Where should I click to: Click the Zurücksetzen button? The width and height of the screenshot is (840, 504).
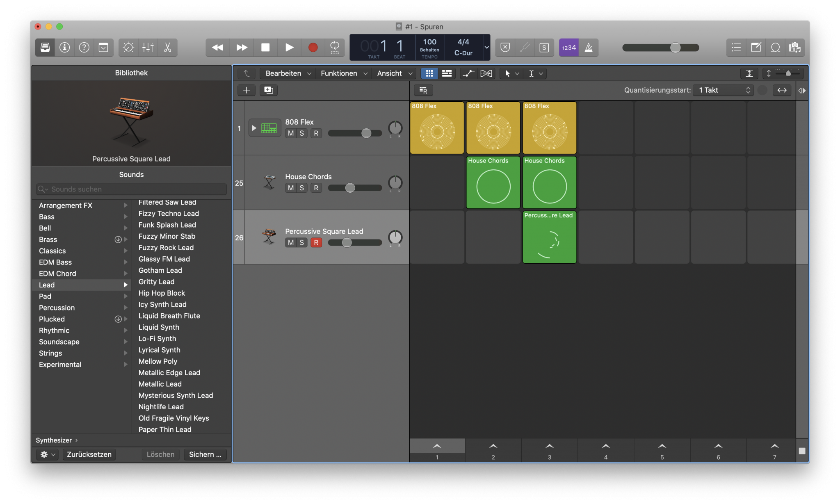point(89,454)
